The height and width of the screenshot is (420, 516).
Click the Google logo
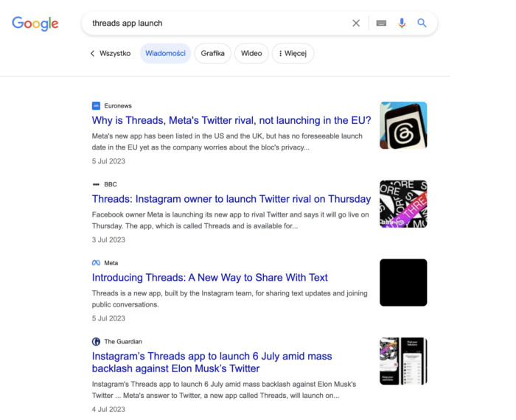tap(35, 24)
